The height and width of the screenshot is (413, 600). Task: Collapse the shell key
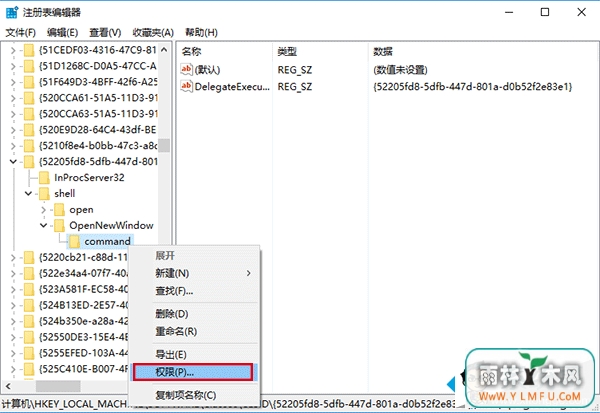pos(28,193)
